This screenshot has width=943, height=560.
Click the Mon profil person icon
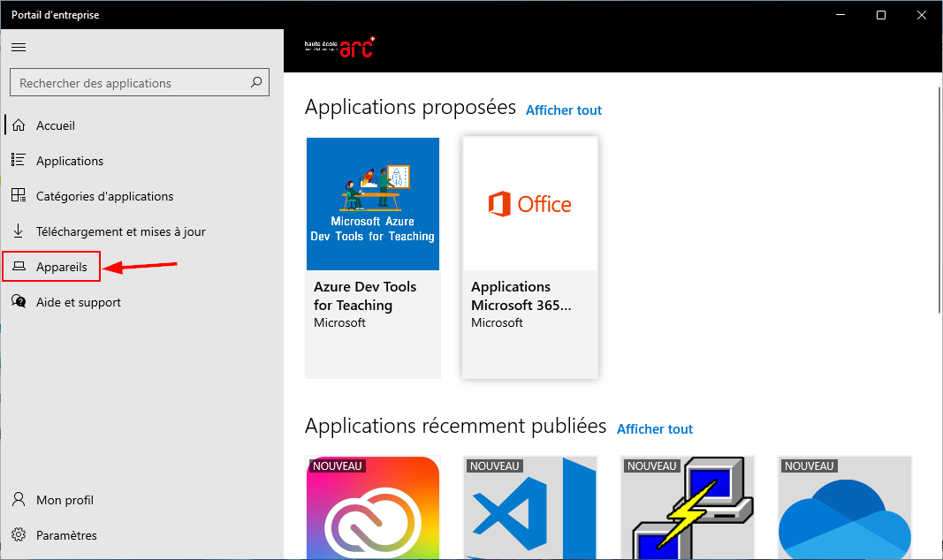19,499
